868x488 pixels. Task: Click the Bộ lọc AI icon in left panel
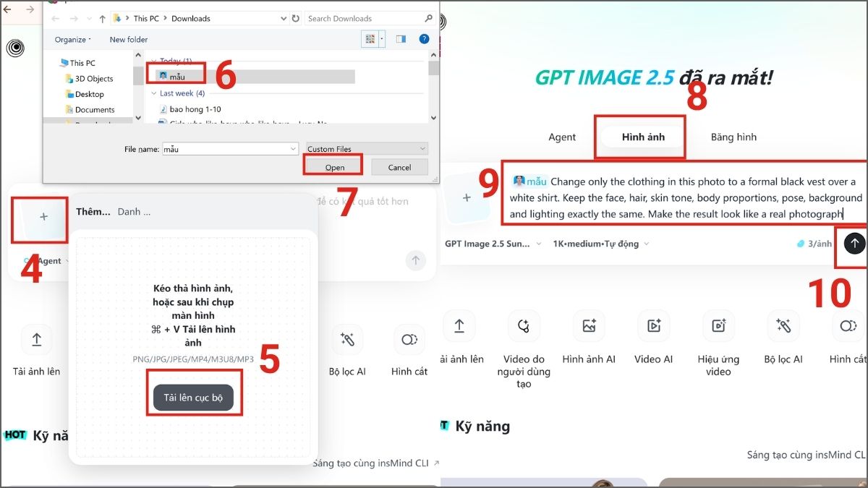347,339
